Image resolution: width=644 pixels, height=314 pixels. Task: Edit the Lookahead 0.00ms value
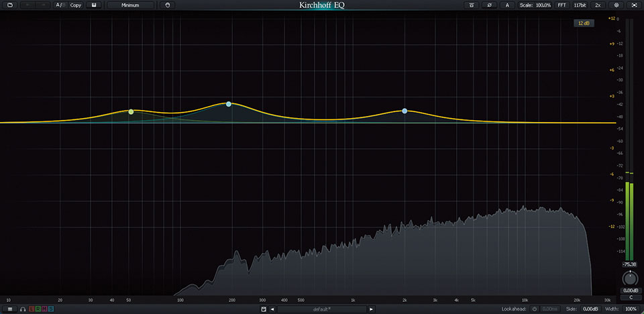[x=549, y=309]
